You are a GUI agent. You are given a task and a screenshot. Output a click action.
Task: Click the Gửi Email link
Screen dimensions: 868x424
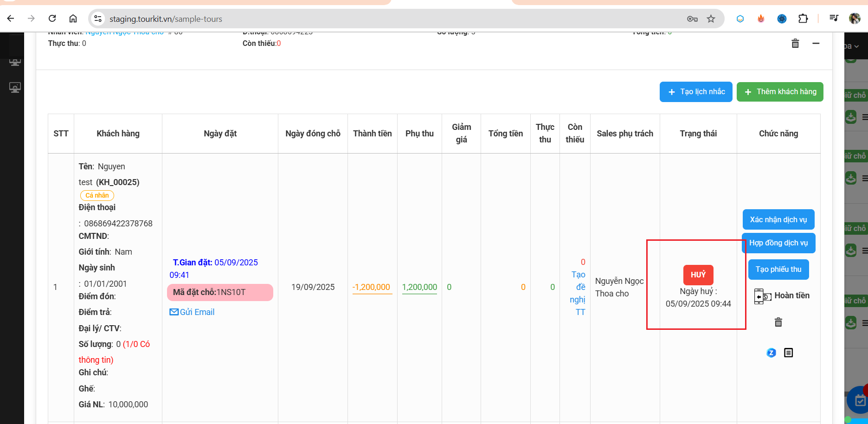[192, 312]
